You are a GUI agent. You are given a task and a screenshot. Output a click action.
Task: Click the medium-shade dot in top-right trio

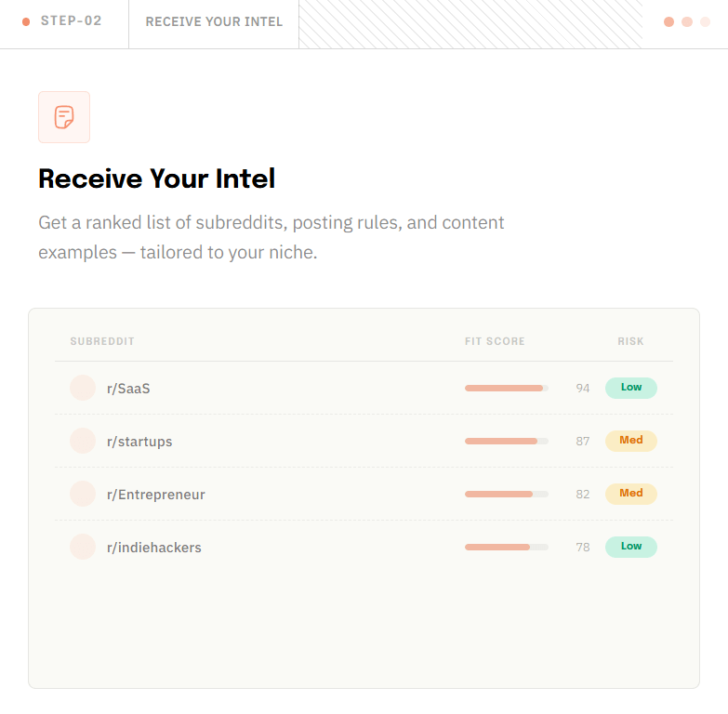[687, 21]
